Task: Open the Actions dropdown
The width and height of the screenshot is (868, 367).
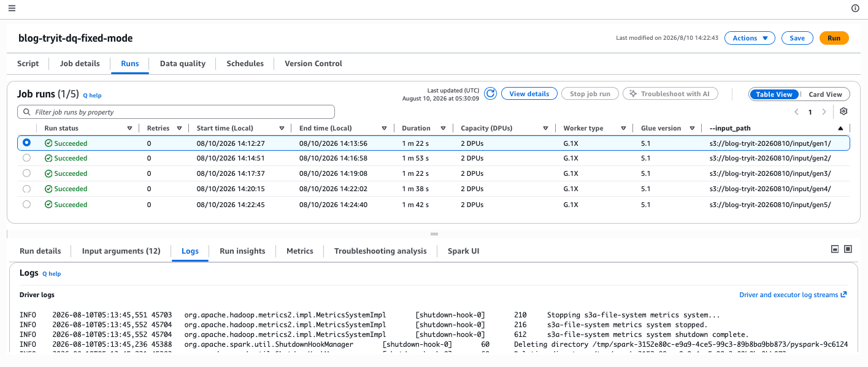Action: [750, 38]
